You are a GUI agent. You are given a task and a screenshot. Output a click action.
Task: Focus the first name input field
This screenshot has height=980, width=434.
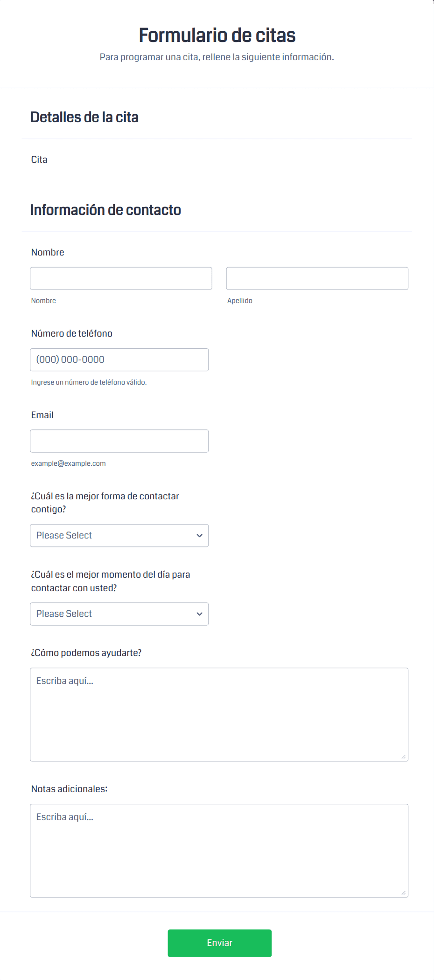(x=121, y=278)
